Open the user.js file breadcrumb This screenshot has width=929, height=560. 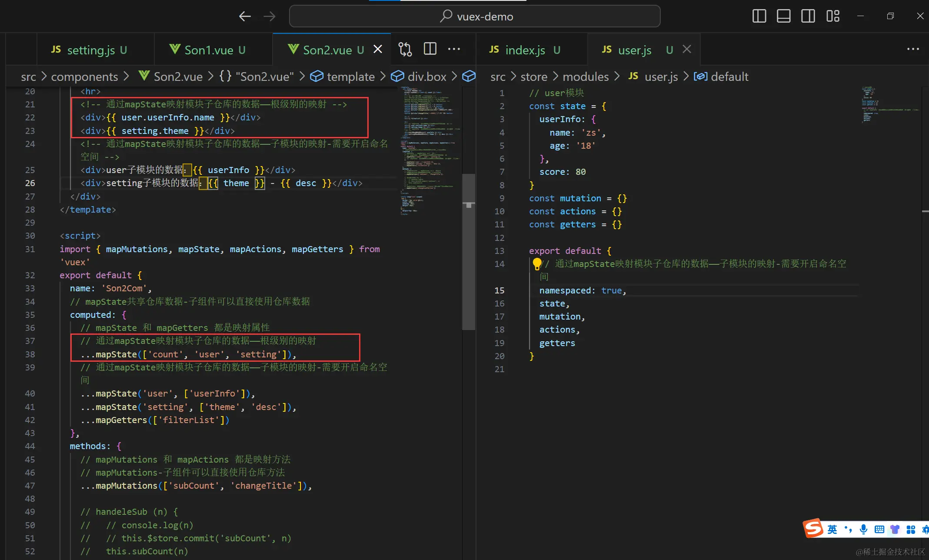point(653,77)
